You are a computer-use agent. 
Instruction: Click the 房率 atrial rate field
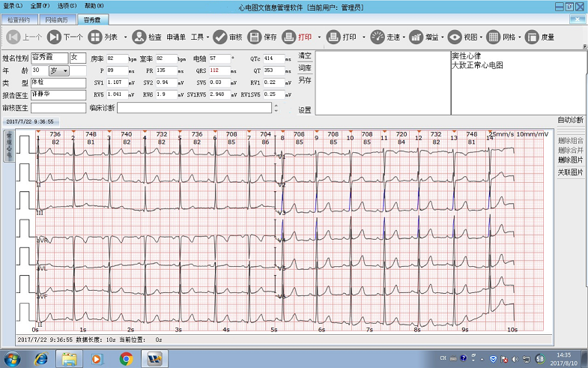click(x=118, y=58)
